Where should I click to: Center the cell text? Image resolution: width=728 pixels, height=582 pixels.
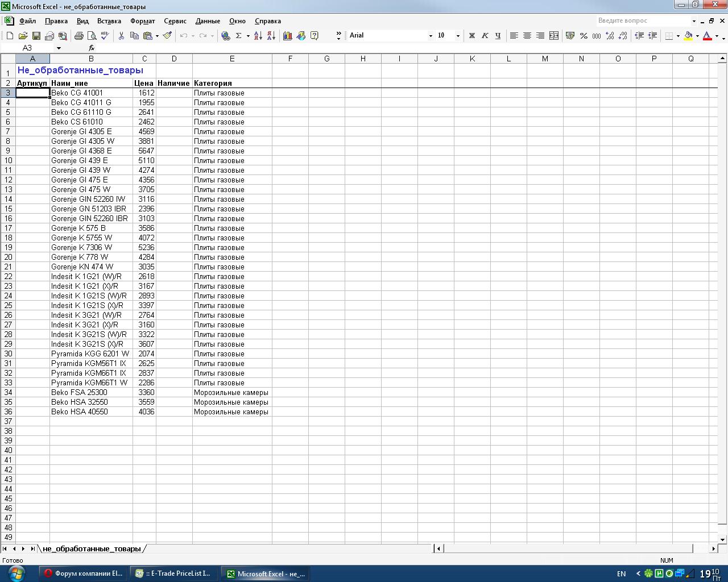click(527, 36)
